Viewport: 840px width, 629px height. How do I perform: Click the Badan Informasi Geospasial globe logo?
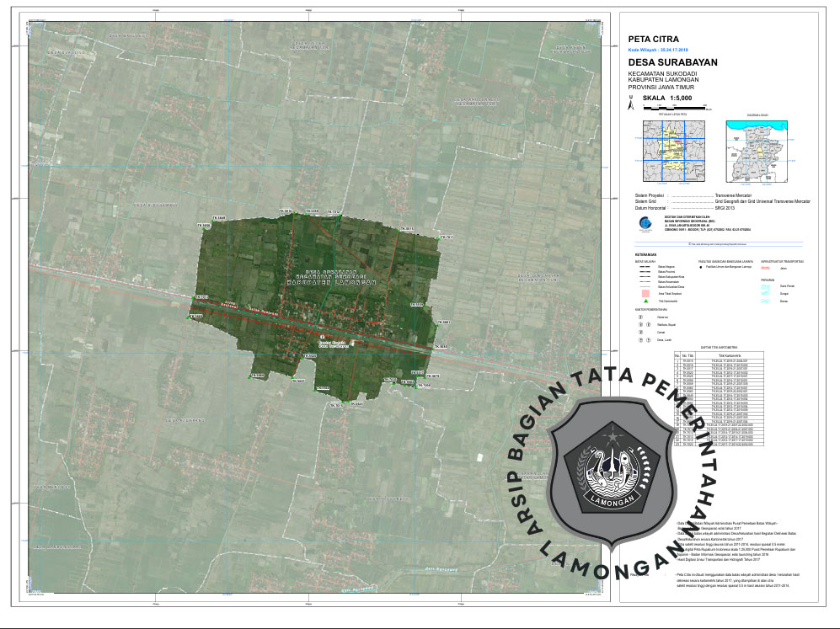(645, 223)
